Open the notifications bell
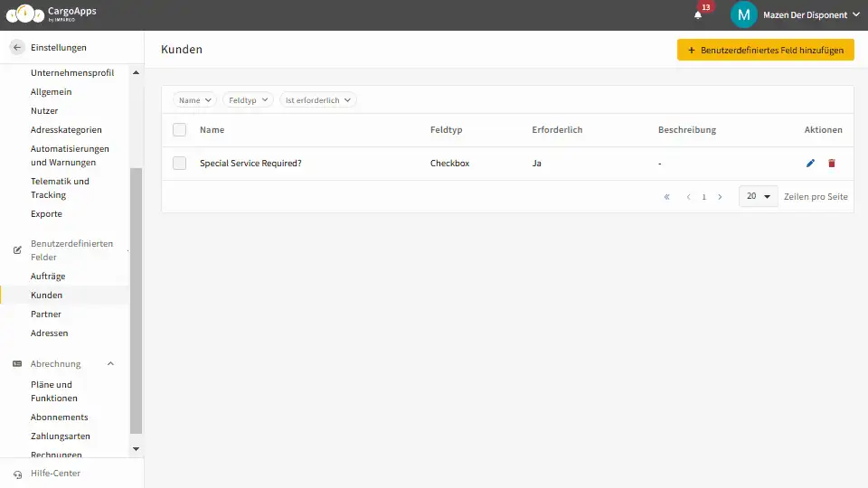Screen dimensions: 868x488 (698, 15)
